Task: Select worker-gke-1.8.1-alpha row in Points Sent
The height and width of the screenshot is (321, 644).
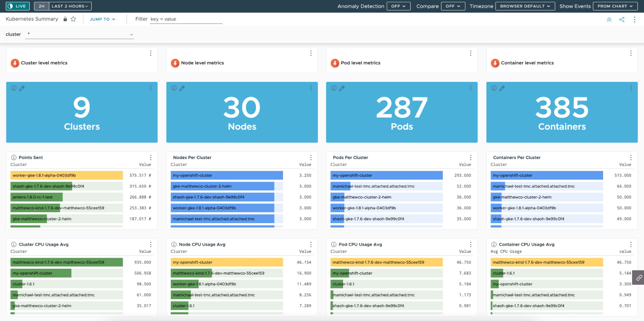Action: point(81,175)
